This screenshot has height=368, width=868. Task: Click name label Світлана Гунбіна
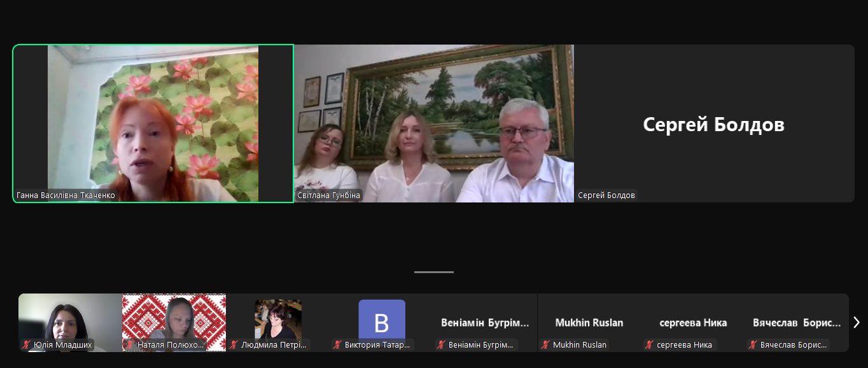pos(328,195)
